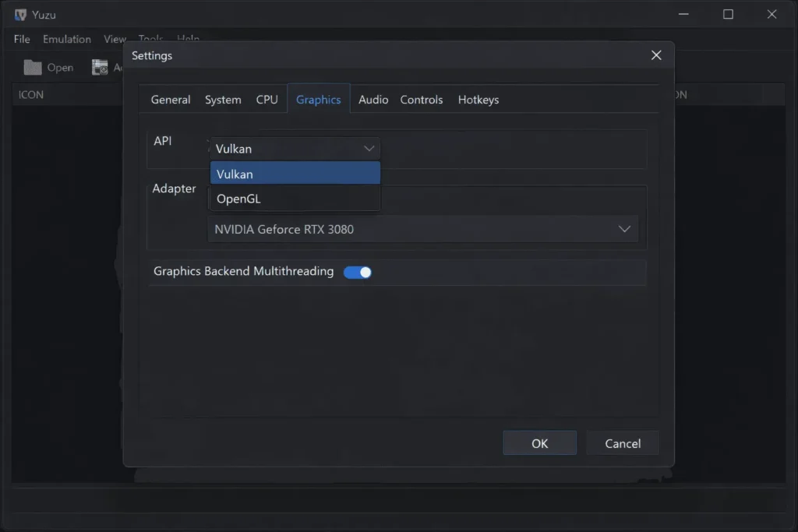Switch to the Hotkeys tab

(478, 100)
